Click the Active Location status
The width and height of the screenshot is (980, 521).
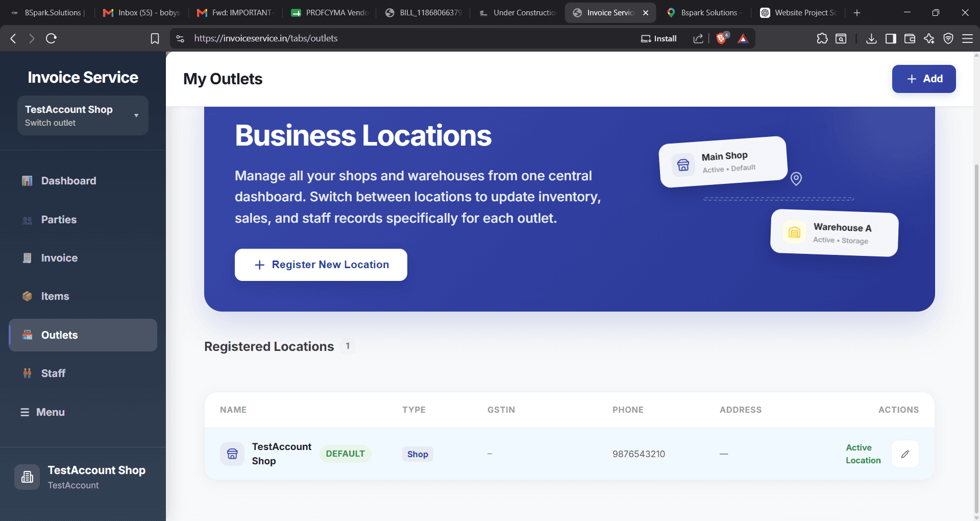click(863, 454)
